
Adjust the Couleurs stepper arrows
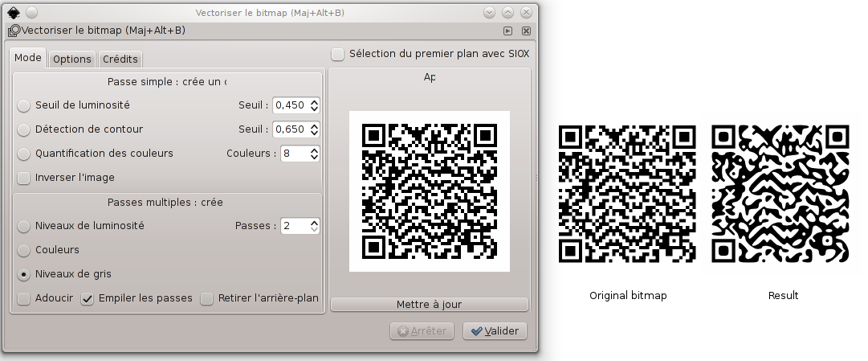pos(315,154)
